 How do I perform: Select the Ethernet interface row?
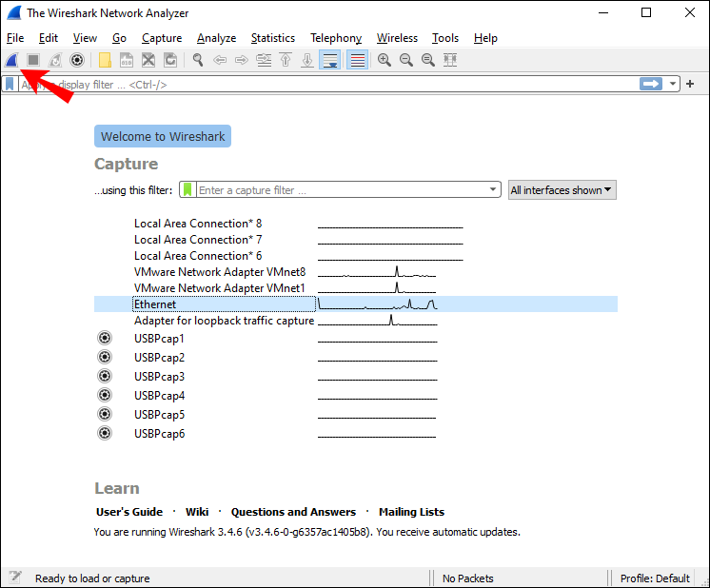tap(356, 304)
